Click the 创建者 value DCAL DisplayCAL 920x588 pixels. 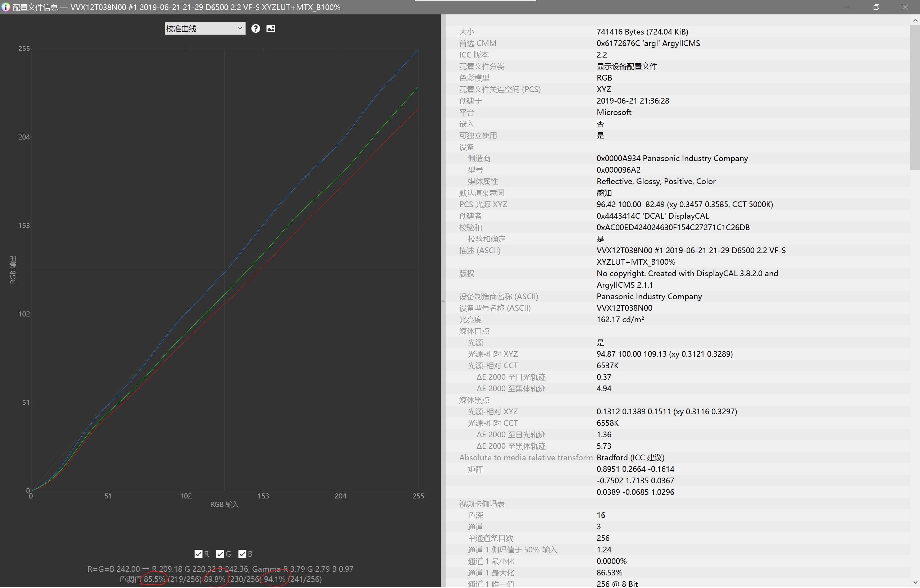(x=652, y=216)
